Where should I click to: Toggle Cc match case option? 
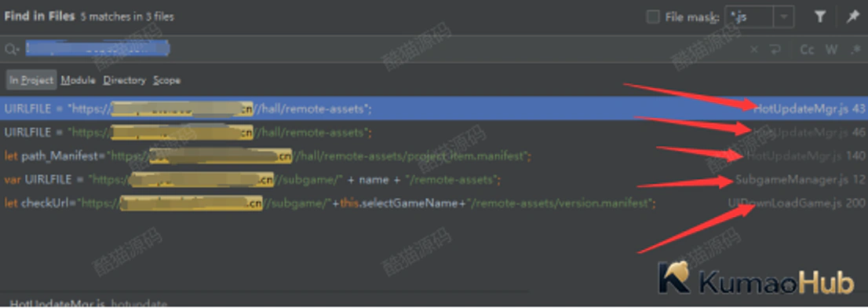[807, 49]
